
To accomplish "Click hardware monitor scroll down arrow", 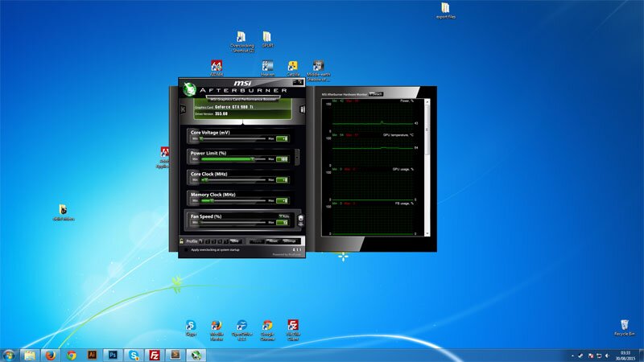I will point(427,233).
